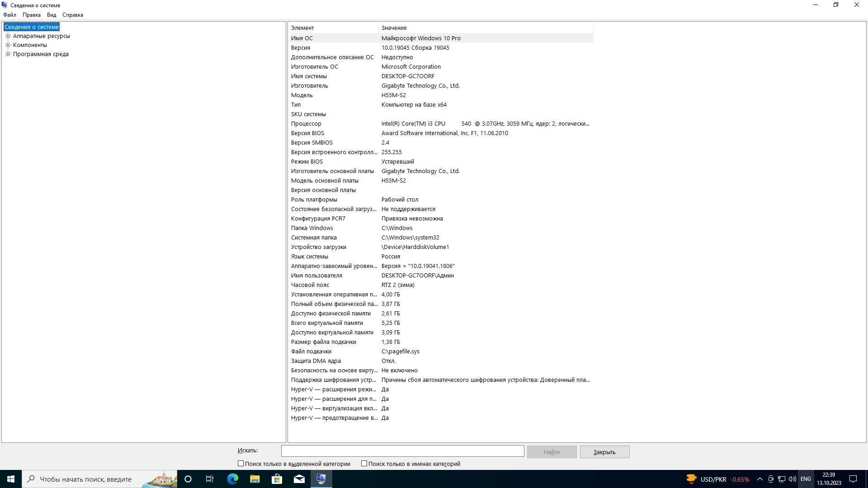Open the Правка menu
The width and height of the screenshot is (868, 488).
(32, 15)
